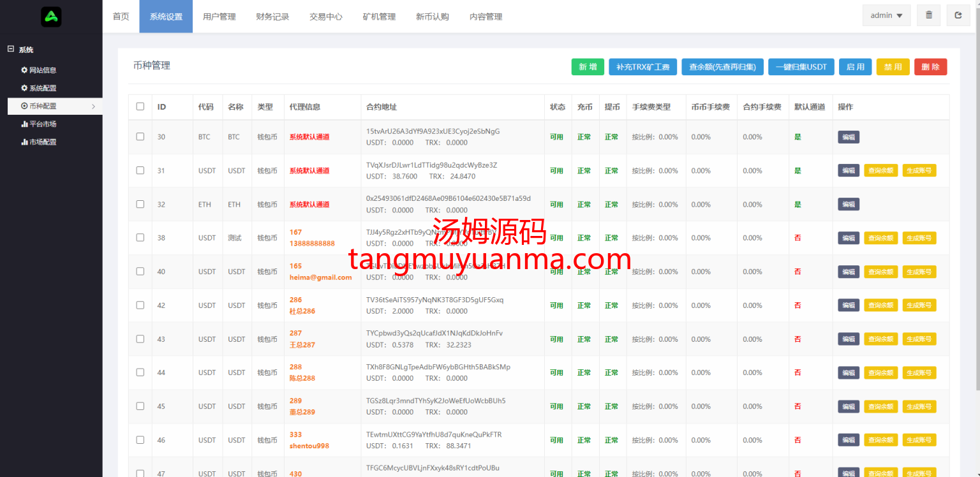This screenshot has height=477, width=980.
Task: Collapse the 系统 sidebar section icon
Action: click(10, 49)
